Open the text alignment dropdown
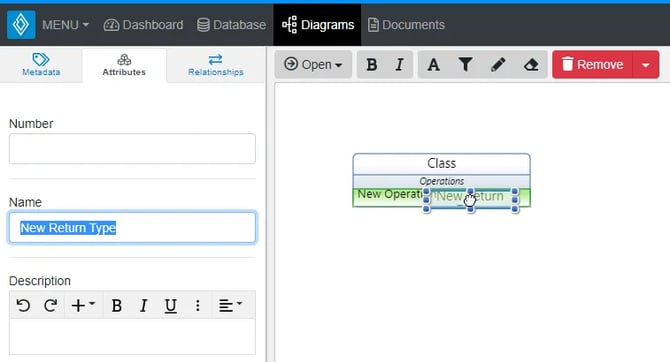 (230, 305)
